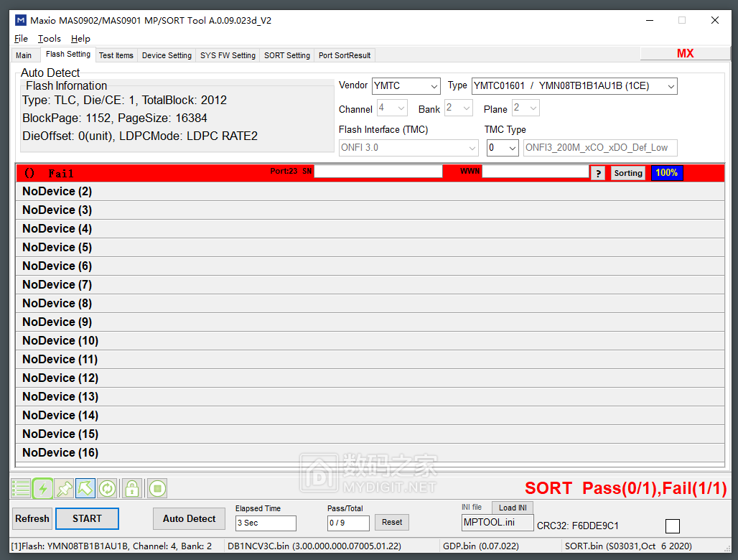Select the NoDevice (3) row
Viewport: 738px width, 560px height.
tap(370, 210)
